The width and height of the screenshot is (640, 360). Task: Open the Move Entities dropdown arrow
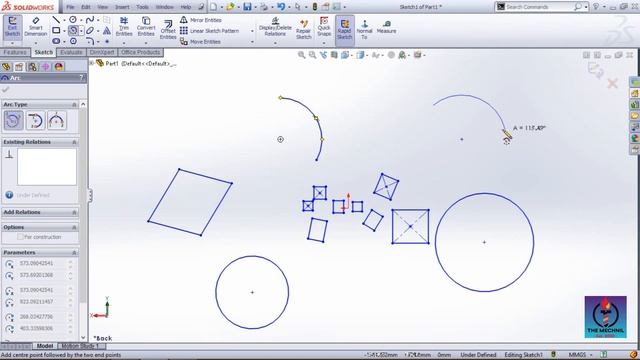tap(252, 42)
